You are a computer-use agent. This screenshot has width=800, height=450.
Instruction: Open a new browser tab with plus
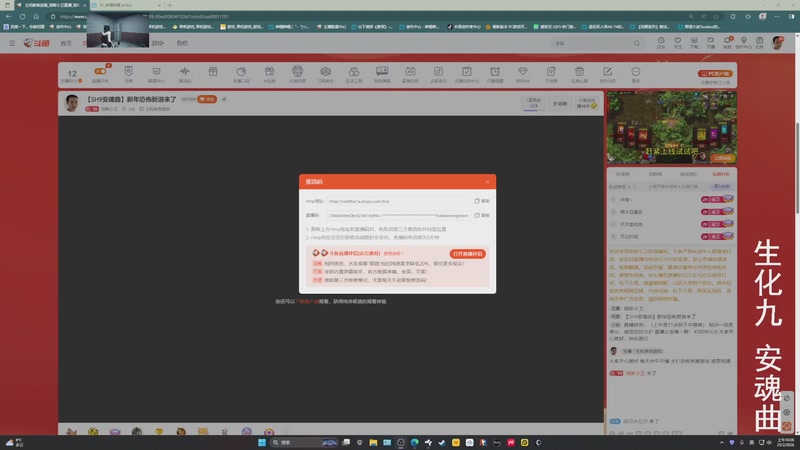[169, 5]
